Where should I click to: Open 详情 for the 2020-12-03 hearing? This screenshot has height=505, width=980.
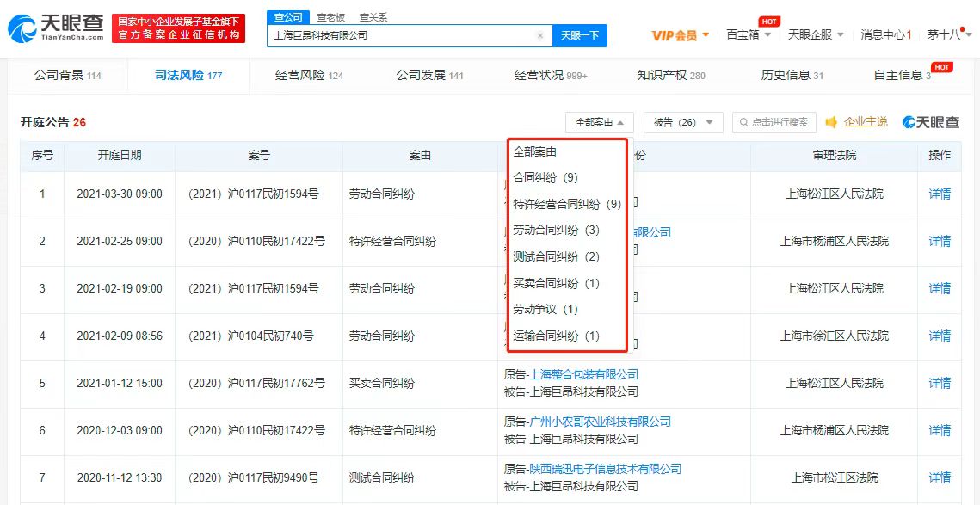point(940,431)
